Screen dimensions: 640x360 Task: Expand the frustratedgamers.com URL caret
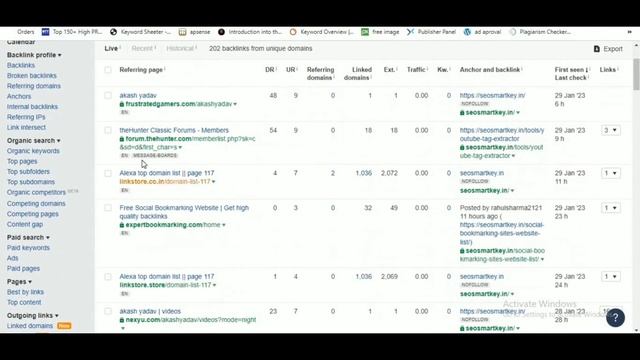(235, 104)
